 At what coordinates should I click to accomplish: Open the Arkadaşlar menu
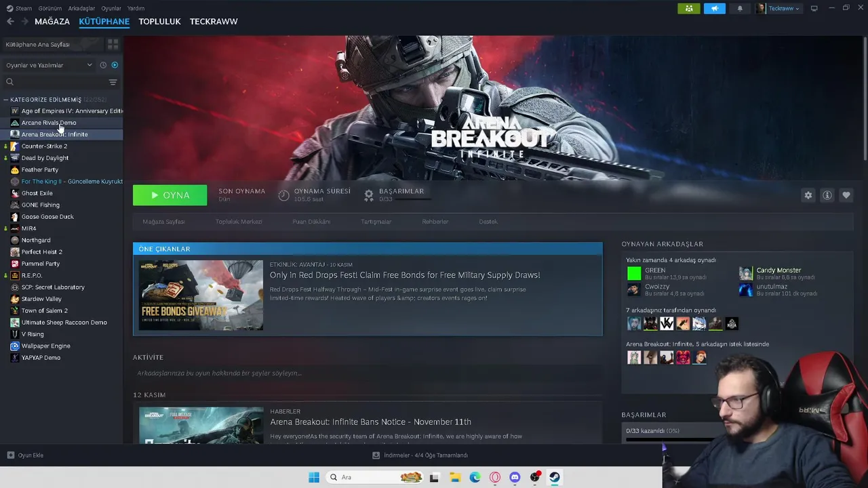(82, 8)
